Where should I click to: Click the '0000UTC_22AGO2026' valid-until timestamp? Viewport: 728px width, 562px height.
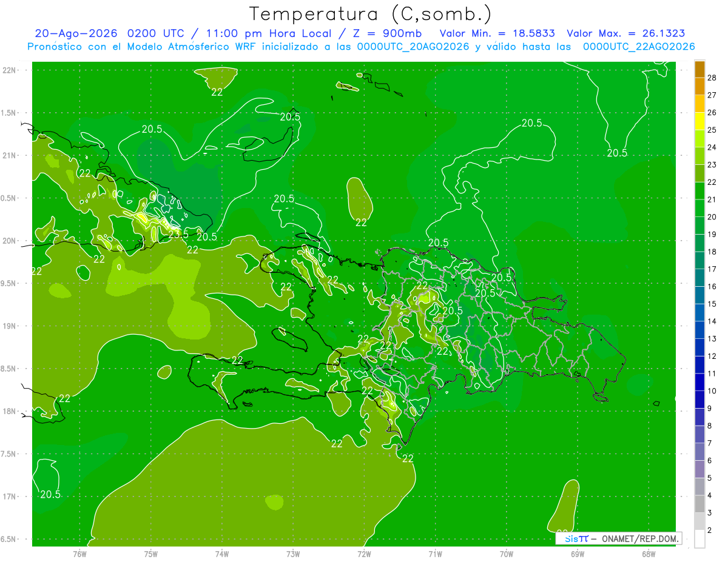[x=639, y=47]
